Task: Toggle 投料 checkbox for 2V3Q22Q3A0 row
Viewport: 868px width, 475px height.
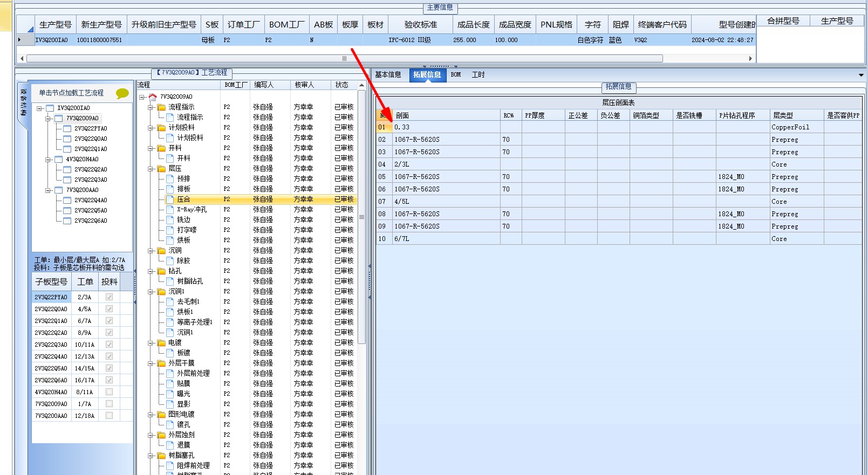Action: [109, 345]
